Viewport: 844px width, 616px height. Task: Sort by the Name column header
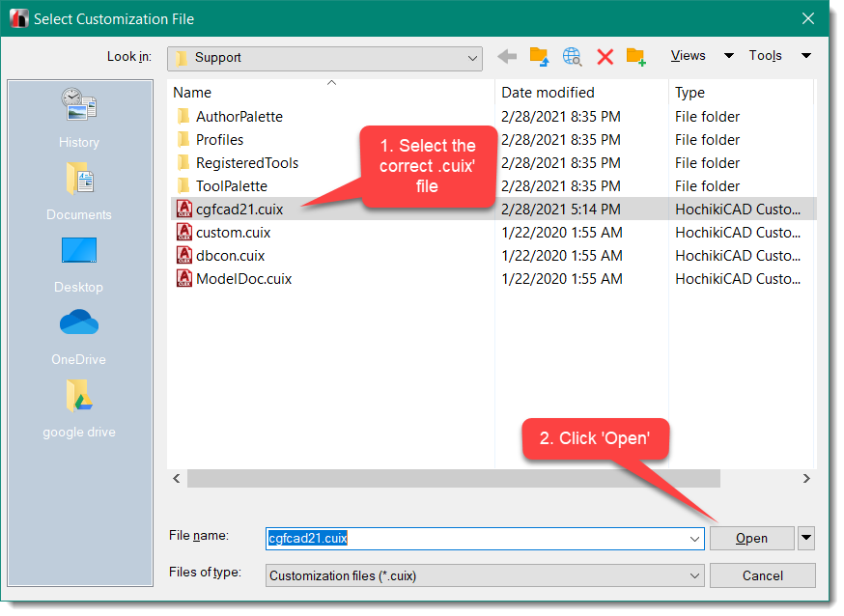click(x=330, y=93)
